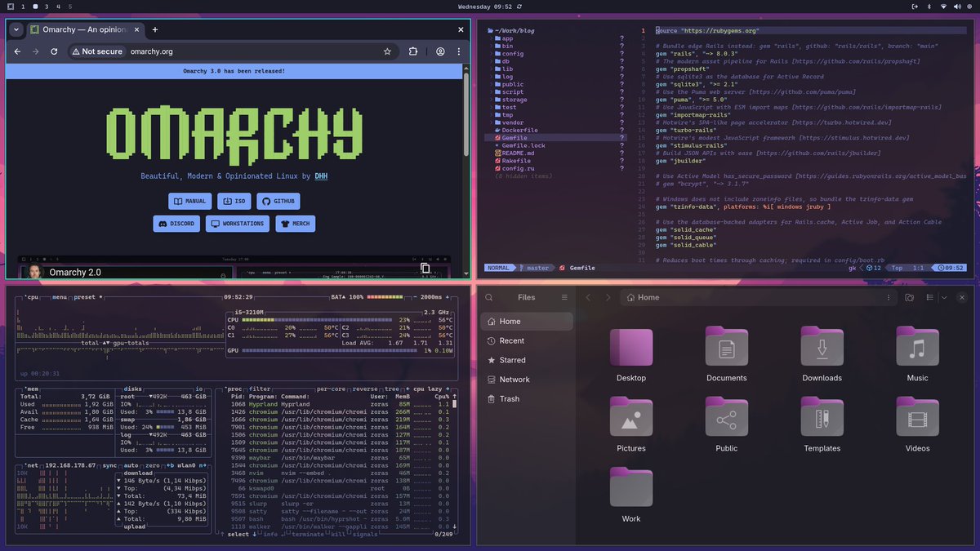Viewport: 980px width, 551px height.
Task: Select Network in Files sidebar
Action: (x=526, y=380)
